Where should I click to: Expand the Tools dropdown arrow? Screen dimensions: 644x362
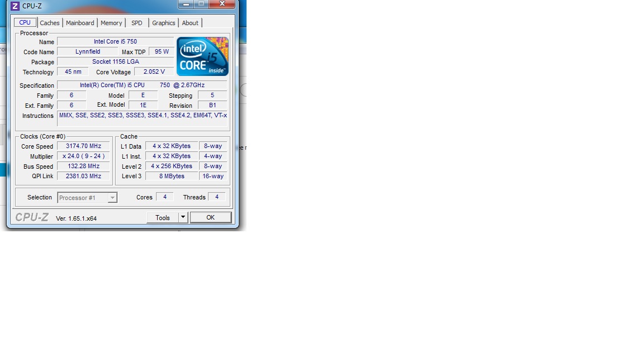tap(183, 217)
